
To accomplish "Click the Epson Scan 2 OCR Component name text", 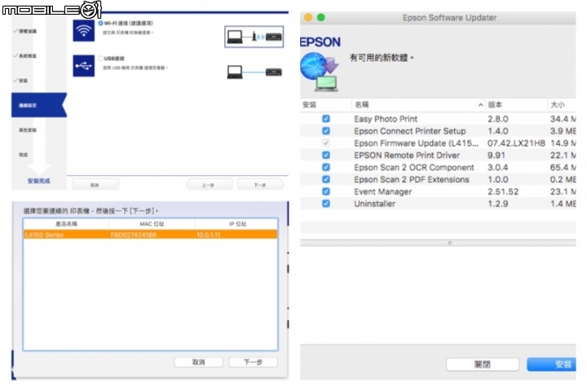I will click(x=414, y=167).
